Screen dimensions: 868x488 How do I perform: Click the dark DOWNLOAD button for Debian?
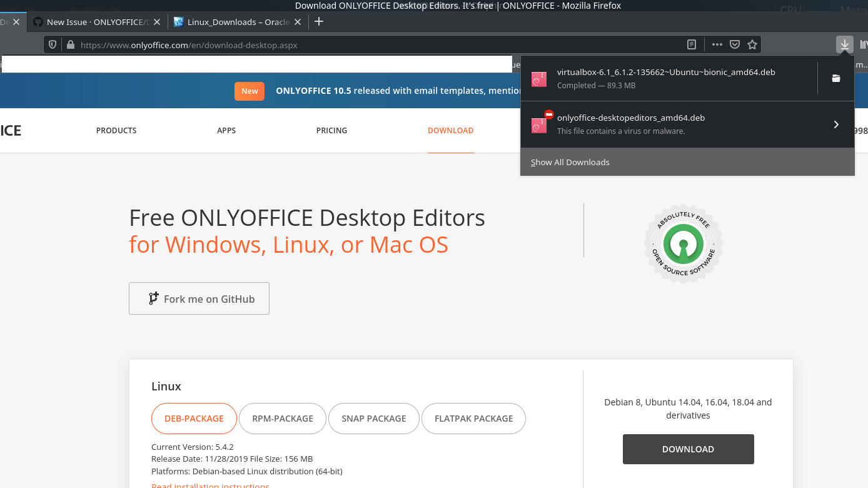[688, 449]
